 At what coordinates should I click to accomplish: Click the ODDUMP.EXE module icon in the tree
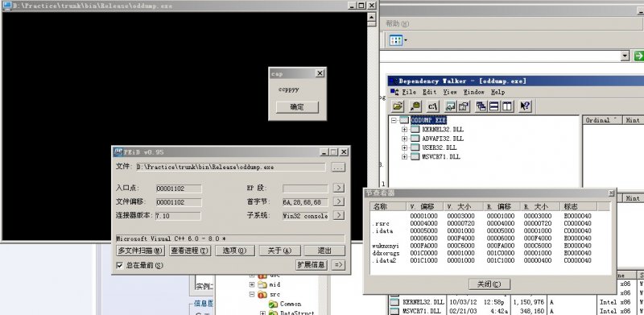click(405, 120)
